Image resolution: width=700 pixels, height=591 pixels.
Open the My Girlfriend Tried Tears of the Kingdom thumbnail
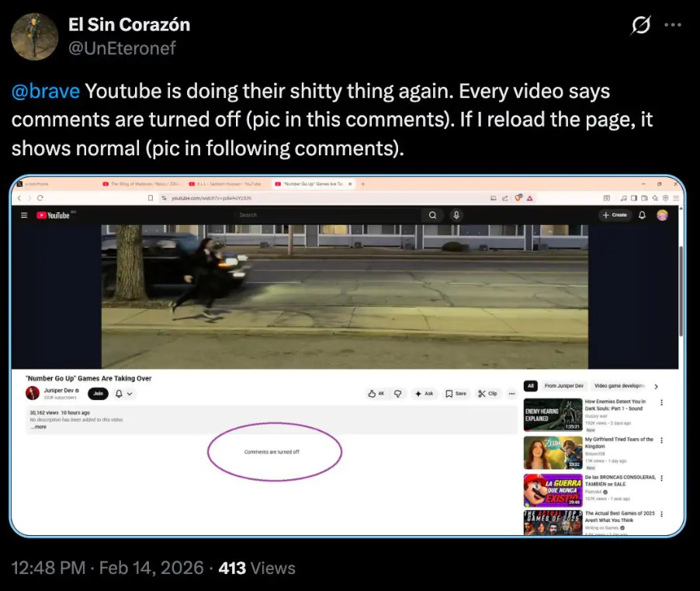click(553, 453)
